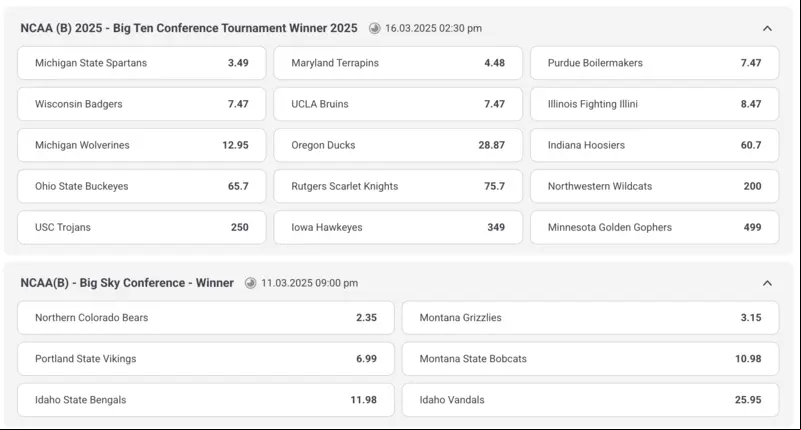
Task: Pick Idaho Vandals at 25.95
Action: coord(591,400)
